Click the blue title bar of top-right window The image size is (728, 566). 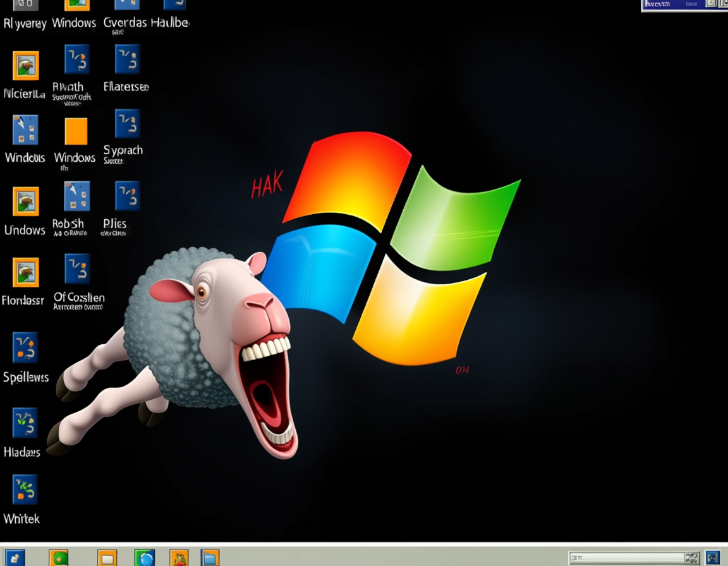pos(684,4)
